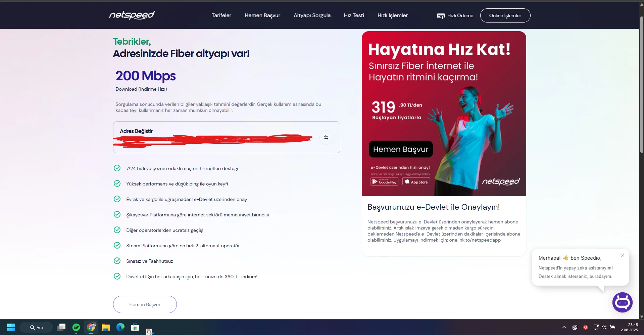Click the Adresinizde Fiber altyapı var heading
The image size is (644, 335).
[x=181, y=53]
